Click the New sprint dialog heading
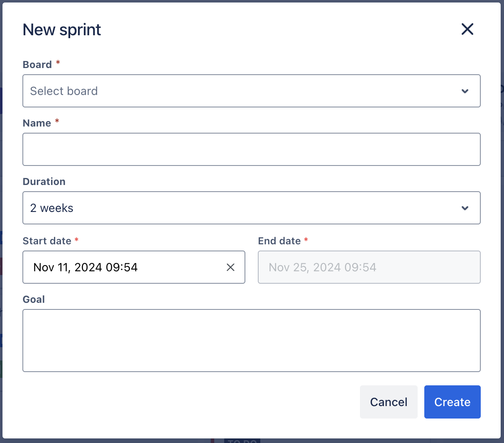This screenshot has width=504, height=443. coord(62,30)
